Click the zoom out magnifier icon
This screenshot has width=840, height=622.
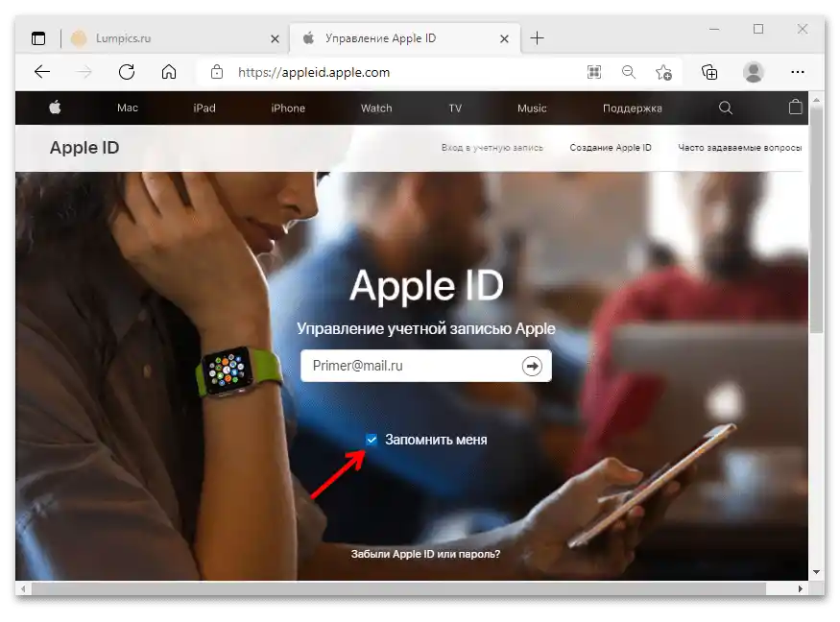tap(629, 72)
